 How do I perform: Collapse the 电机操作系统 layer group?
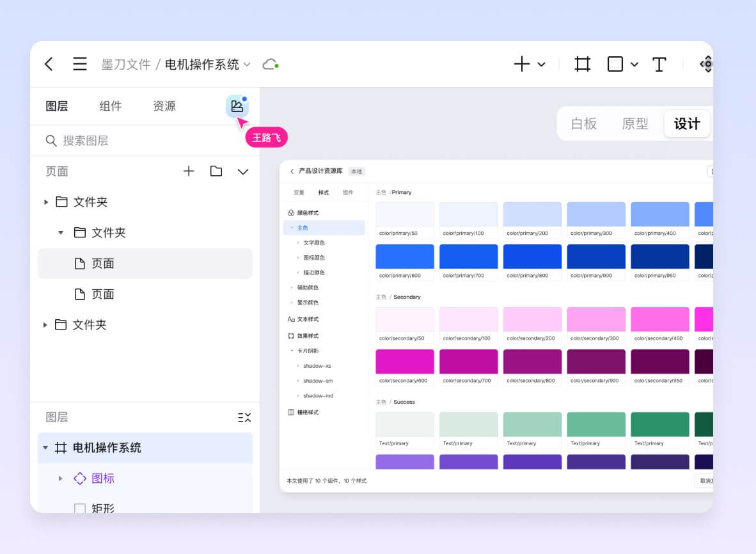45,448
